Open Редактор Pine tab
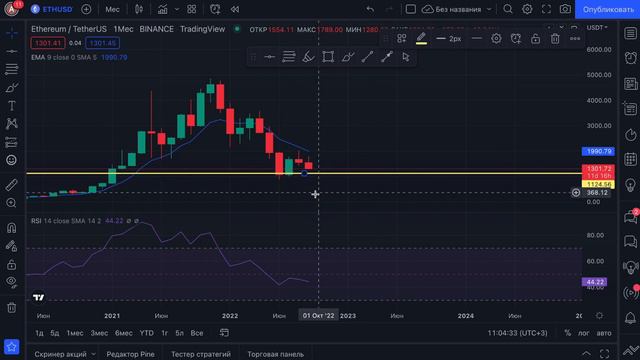Image resolution: width=640 pixels, height=360 pixels. point(130,354)
